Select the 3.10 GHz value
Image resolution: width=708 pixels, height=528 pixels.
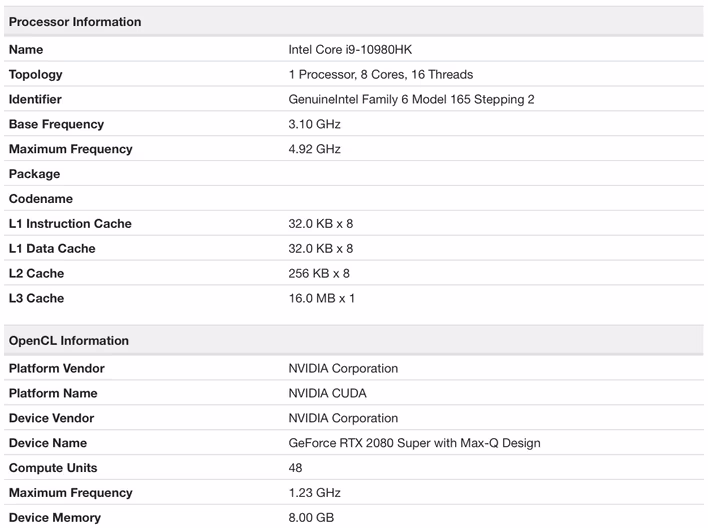coord(314,124)
